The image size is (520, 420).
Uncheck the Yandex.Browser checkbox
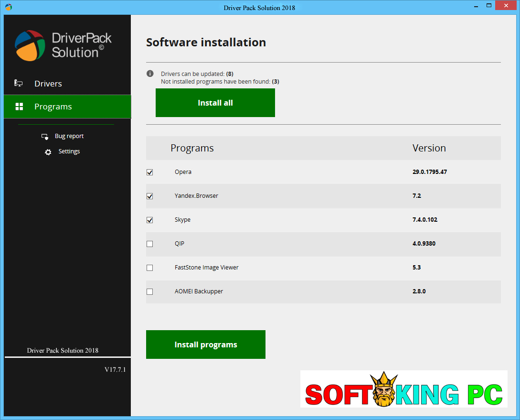[x=150, y=196]
